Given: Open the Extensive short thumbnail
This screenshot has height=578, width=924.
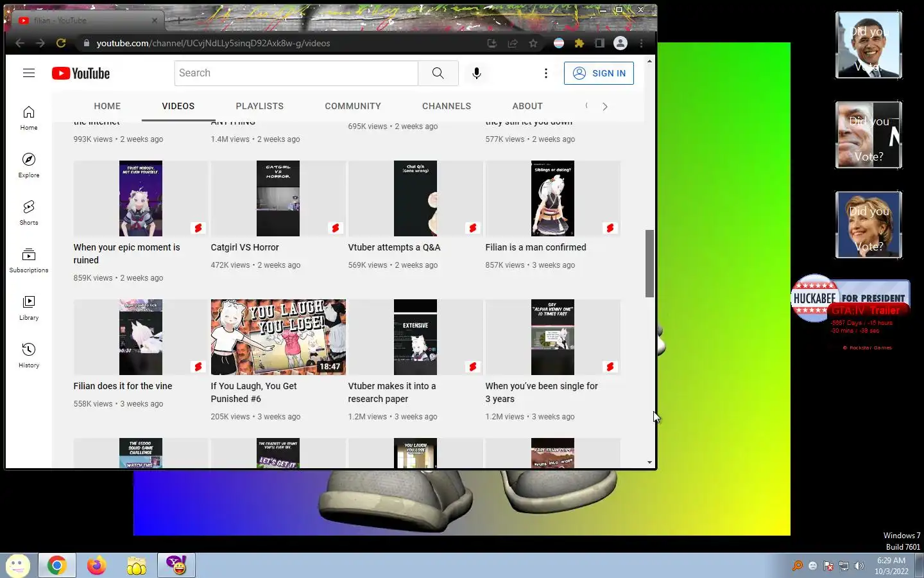Looking at the screenshot, I should pyautogui.click(x=415, y=337).
